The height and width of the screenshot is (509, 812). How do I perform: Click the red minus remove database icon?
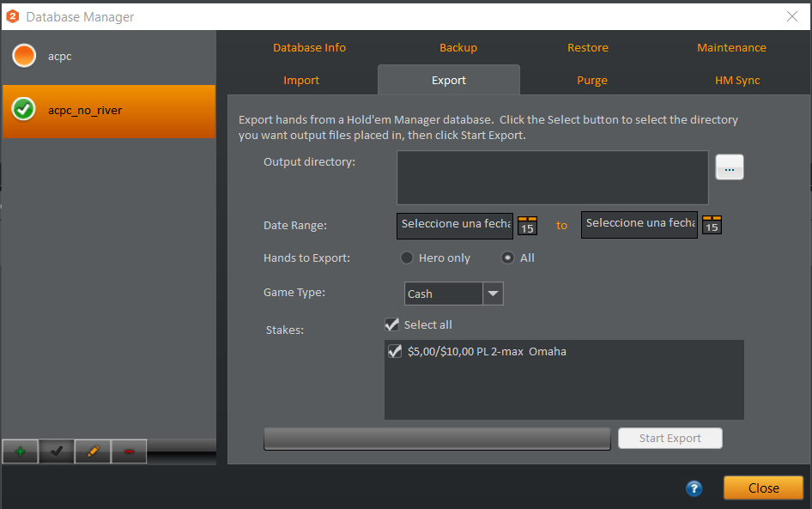129,451
